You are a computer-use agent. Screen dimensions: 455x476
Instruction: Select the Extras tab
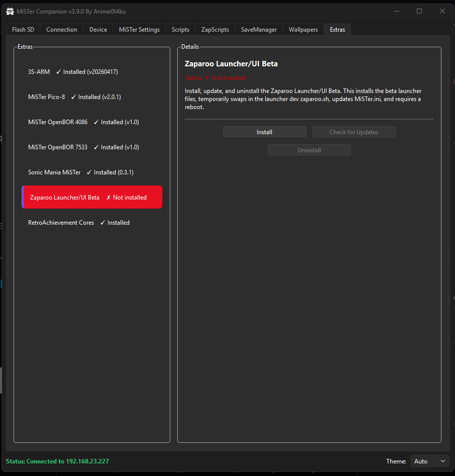pyautogui.click(x=337, y=30)
